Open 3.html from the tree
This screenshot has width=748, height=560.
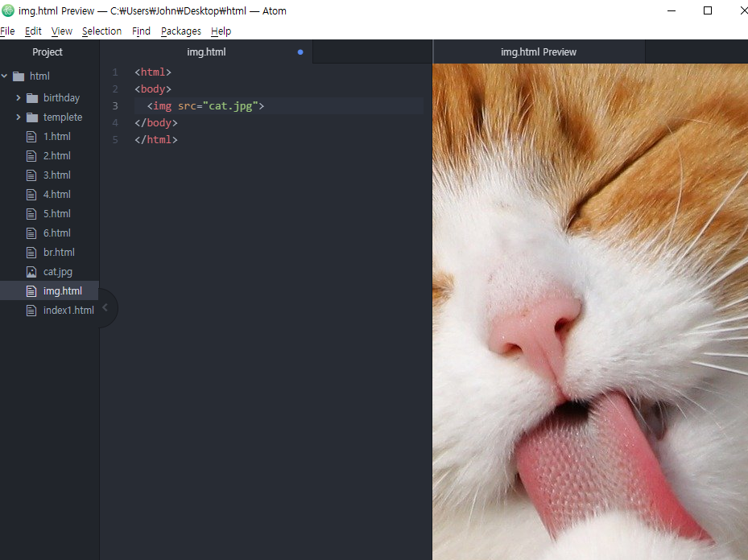tap(57, 175)
